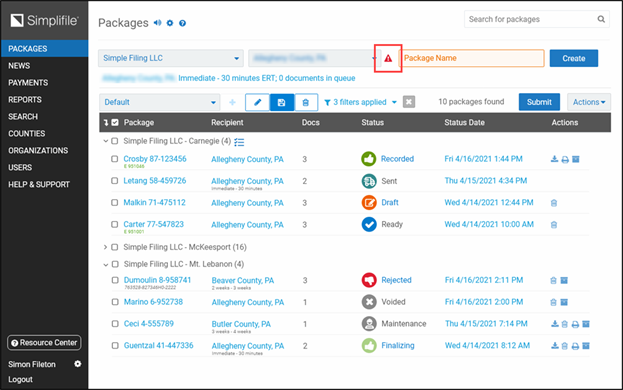Screen dimensions: 623x390
Task: Download the Ceci 4-555789 package
Action: pos(555,324)
